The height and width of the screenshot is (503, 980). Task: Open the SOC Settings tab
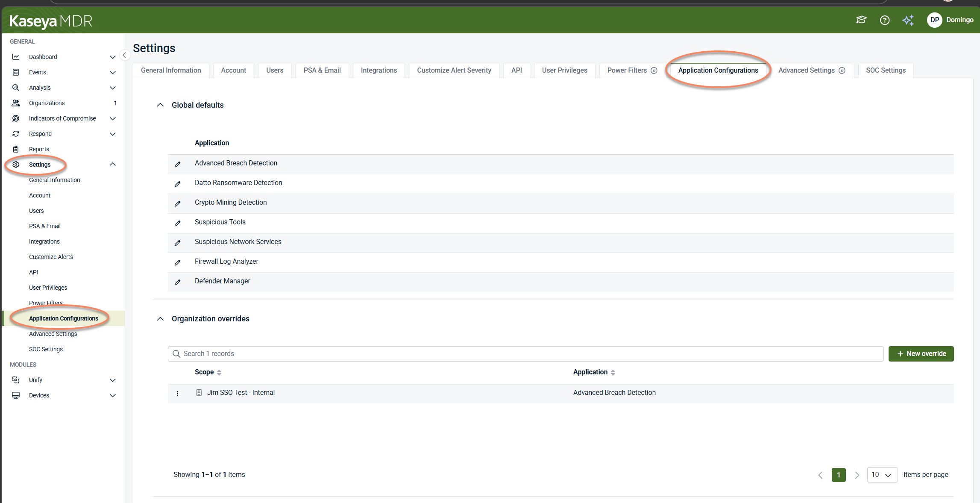click(886, 71)
